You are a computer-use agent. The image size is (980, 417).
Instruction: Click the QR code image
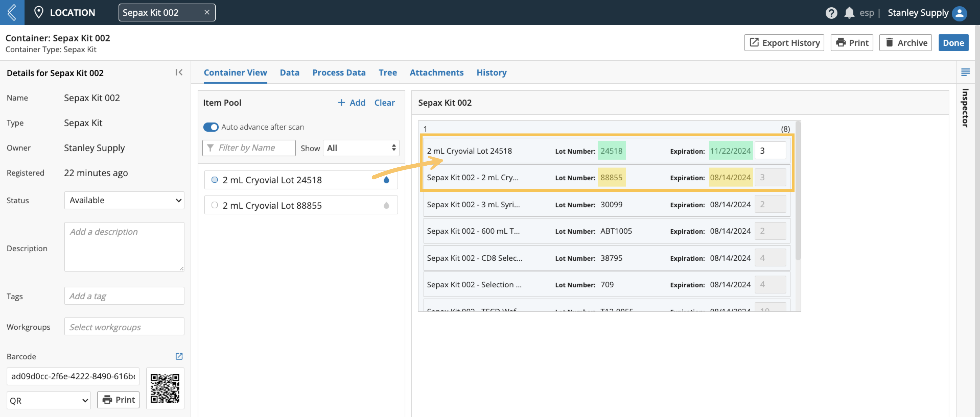pos(165,388)
